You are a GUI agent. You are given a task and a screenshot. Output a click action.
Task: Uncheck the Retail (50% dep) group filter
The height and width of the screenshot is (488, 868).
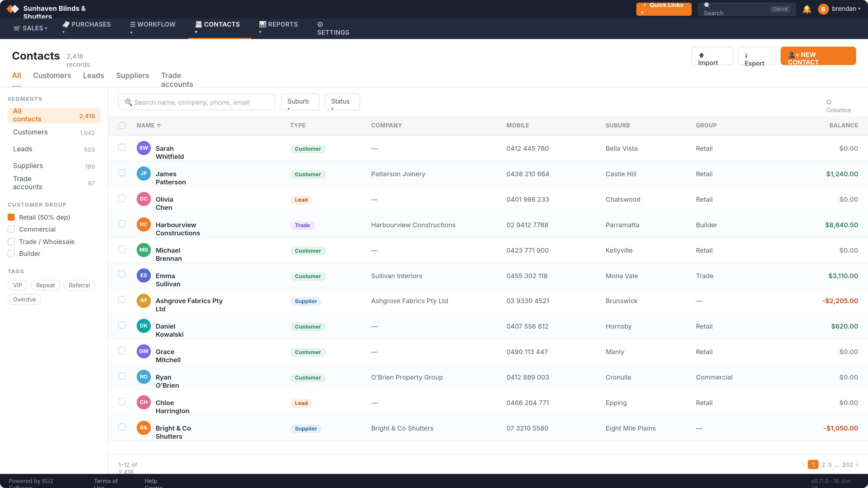point(11,217)
